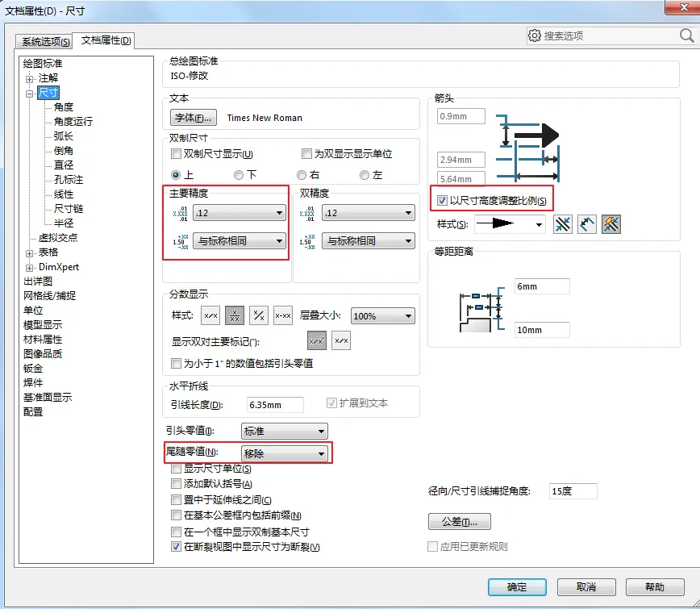
Task: Click the 引线长度 6.35mm field
Action: click(x=275, y=405)
